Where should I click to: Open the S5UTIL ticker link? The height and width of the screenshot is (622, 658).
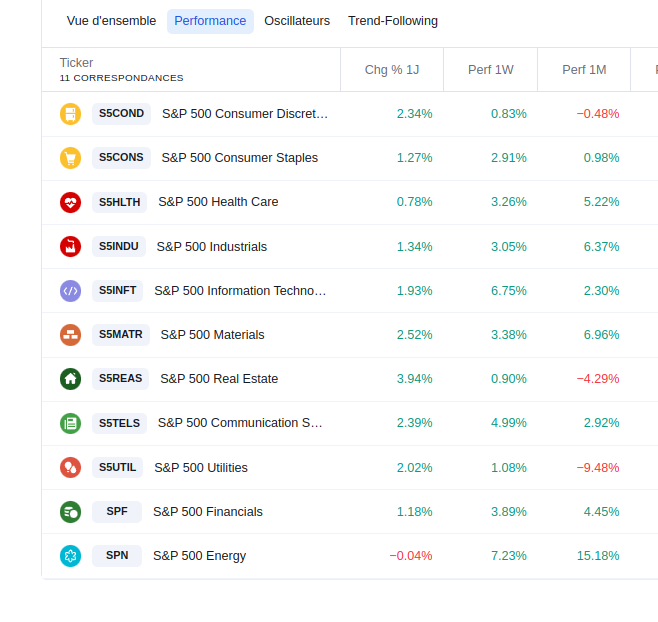(x=117, y=467)
